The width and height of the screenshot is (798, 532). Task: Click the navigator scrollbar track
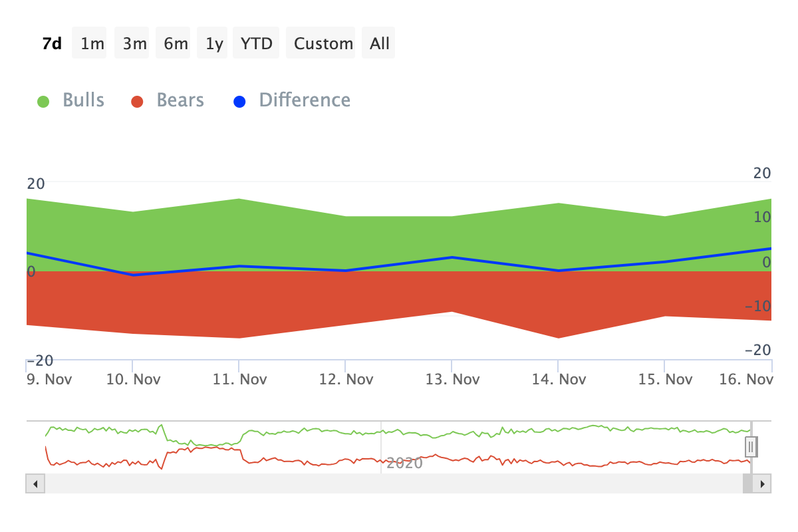[394, 483]
